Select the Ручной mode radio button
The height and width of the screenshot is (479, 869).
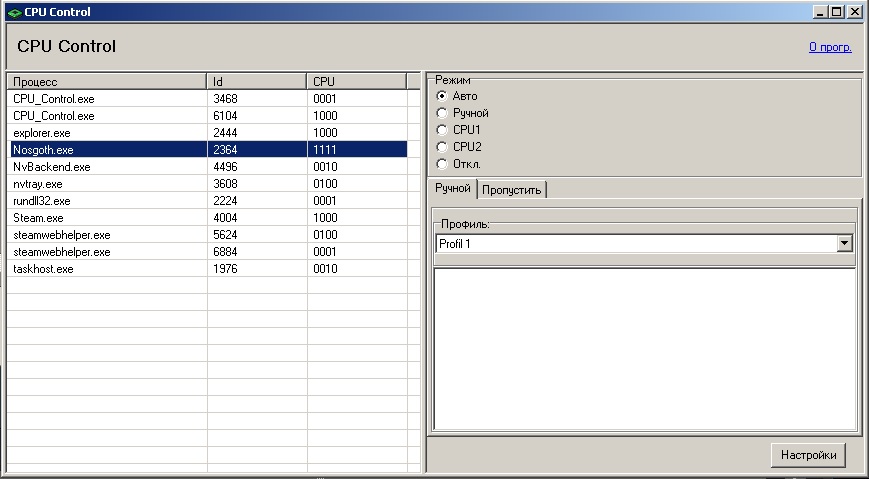tap(442, 113)
